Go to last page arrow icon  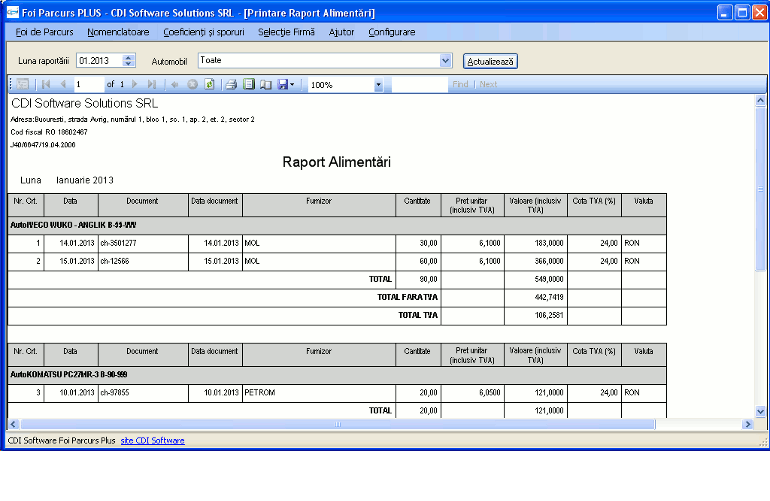pyautogui.click(x=153, y=85)
